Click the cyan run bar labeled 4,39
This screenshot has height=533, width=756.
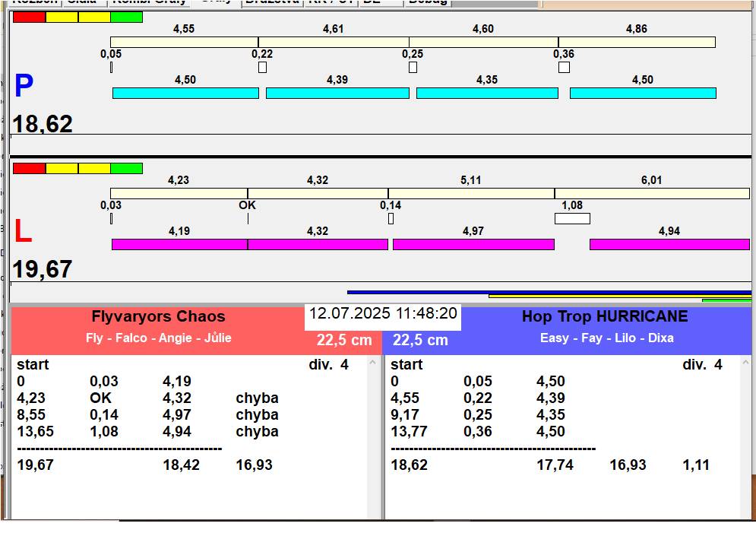[x=337, y=93]
